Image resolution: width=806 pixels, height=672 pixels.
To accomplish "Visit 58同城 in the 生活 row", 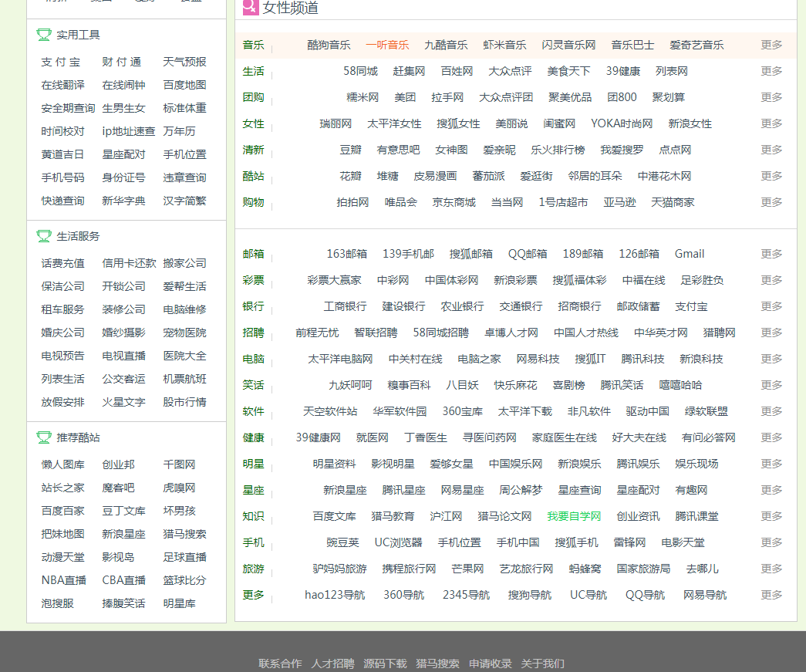I will click(x=360, y=71).
